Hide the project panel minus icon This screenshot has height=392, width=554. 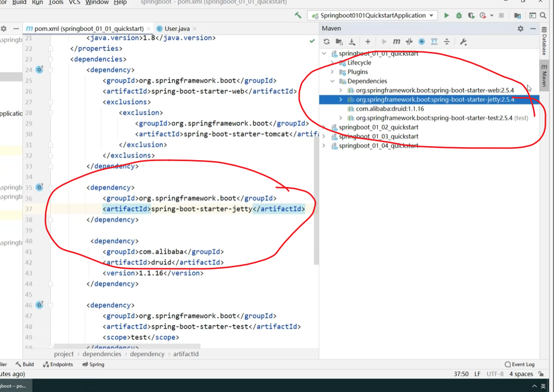[16, 28]
